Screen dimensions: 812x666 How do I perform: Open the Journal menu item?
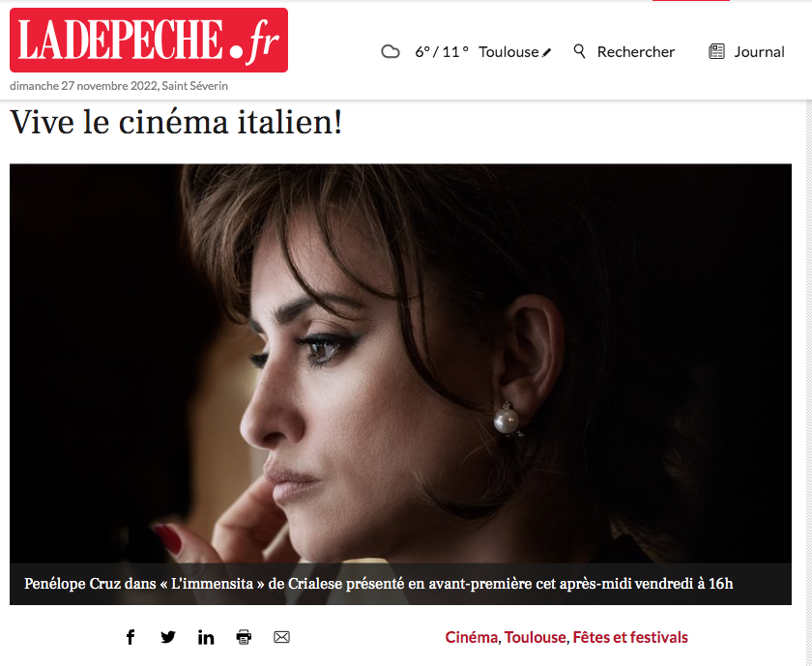759,52
